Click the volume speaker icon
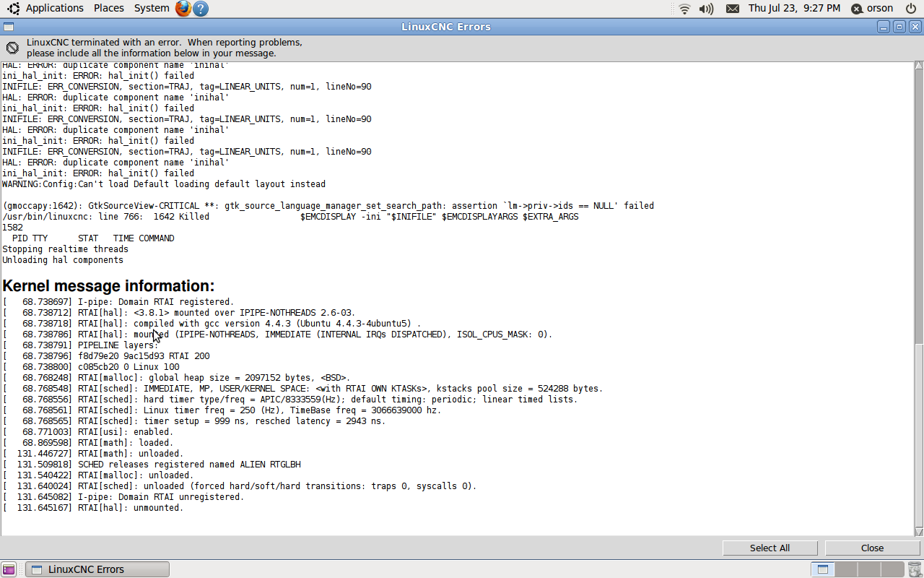 click(706, 9)
